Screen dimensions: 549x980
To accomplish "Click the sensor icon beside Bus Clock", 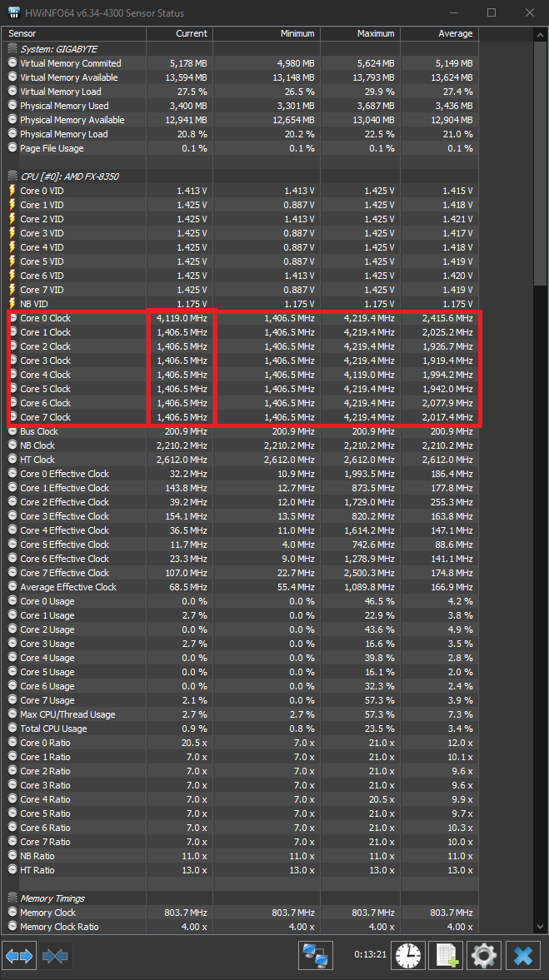I will (12, 431).
